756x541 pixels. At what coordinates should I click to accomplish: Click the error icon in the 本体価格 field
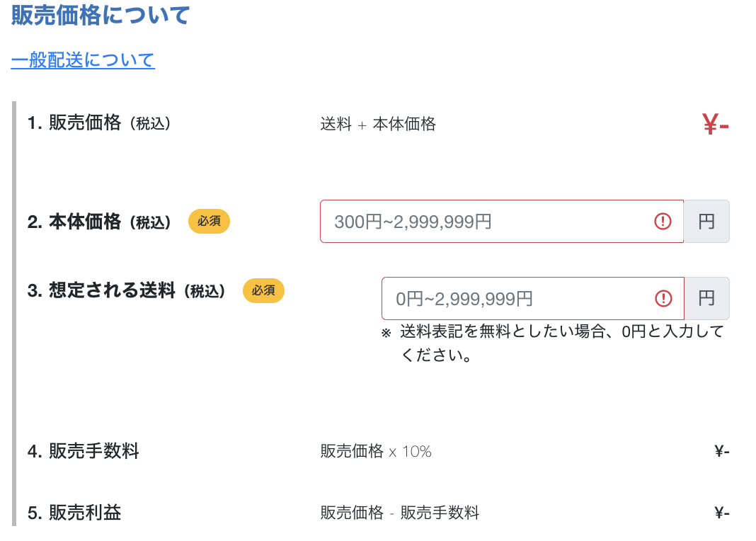pos(663,221)
